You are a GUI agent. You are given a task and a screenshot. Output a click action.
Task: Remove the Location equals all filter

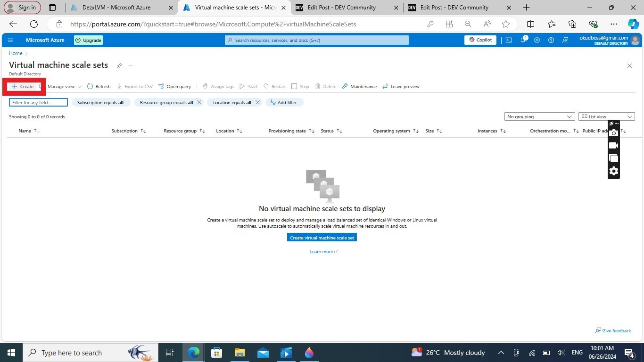click(257, 102)
